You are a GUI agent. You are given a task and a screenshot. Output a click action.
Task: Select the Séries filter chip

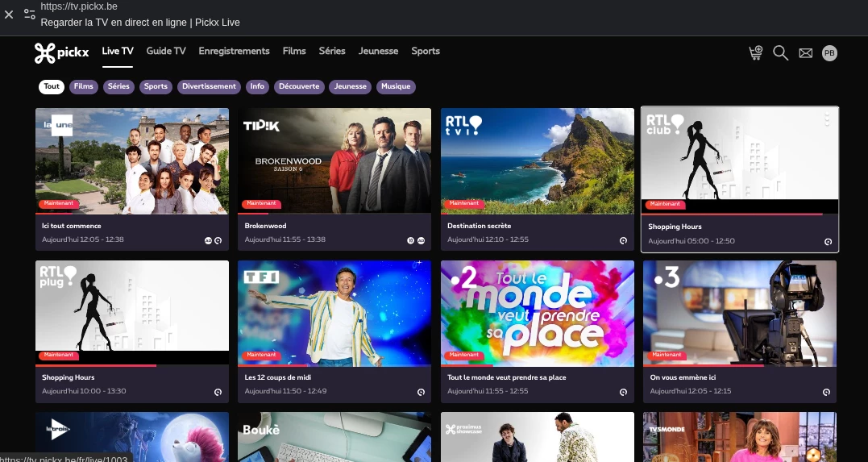pos(118,86)
